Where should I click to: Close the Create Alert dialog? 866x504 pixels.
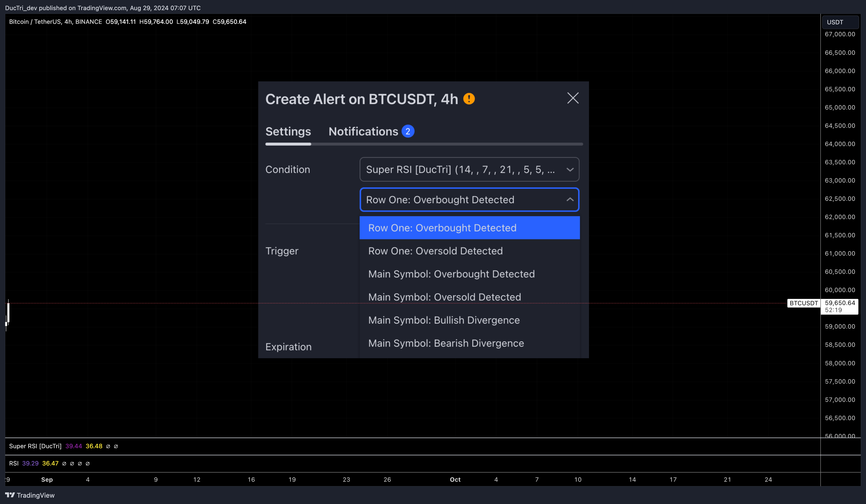click(x=573, y=98)
